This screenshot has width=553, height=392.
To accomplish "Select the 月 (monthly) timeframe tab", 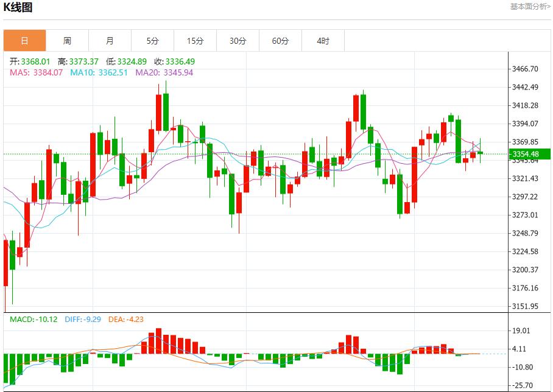I will [x=110, y=40].
